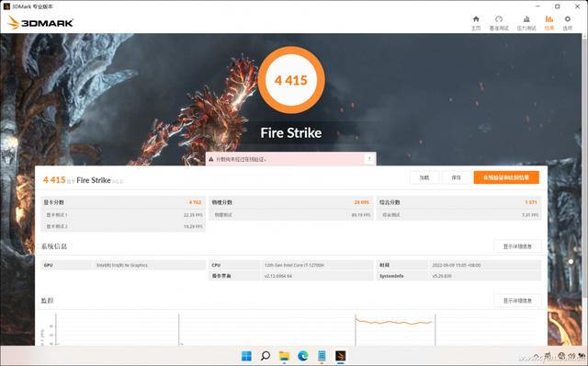The image size is (588, 366).
Task: Open Windows Start menu in taskbar
Action: click(x=246, y=356)
